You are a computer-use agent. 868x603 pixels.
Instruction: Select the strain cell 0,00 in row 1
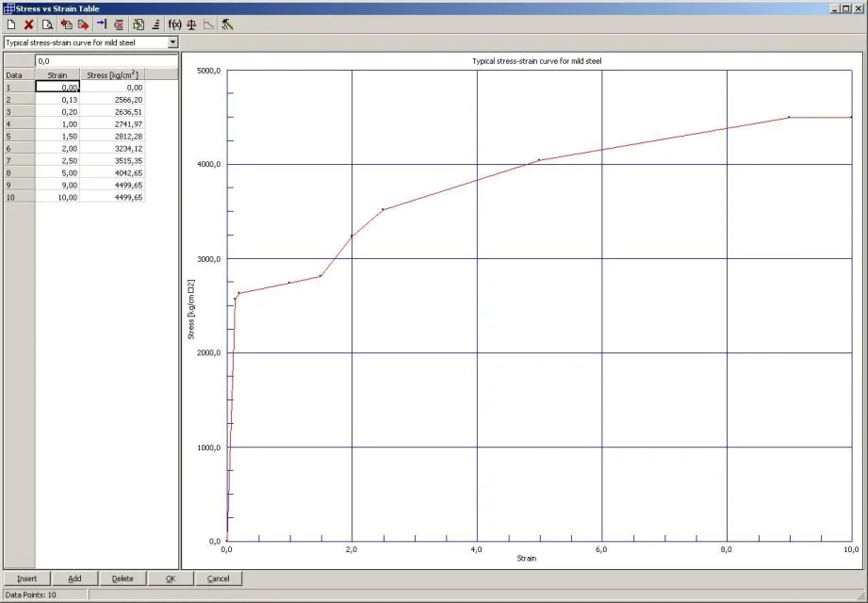pyautogui.click(x=57, y=87)
